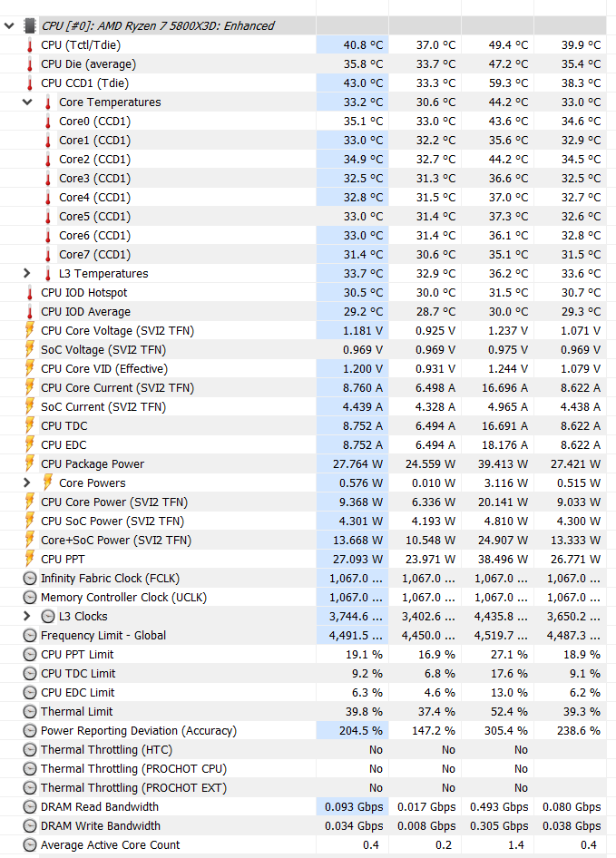Click thermometer icon beside Core3 (CCD1)

(x=48, y=179)
